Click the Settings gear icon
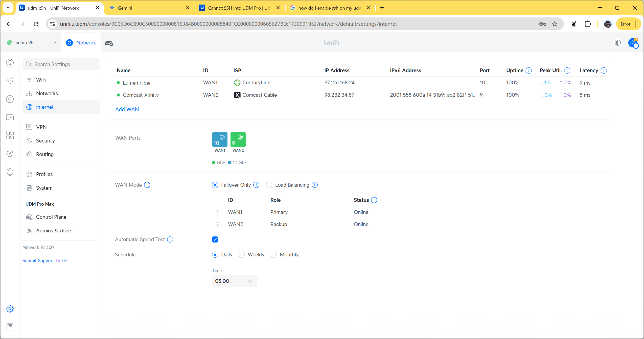644x339 pixels. tap(10, 308)
